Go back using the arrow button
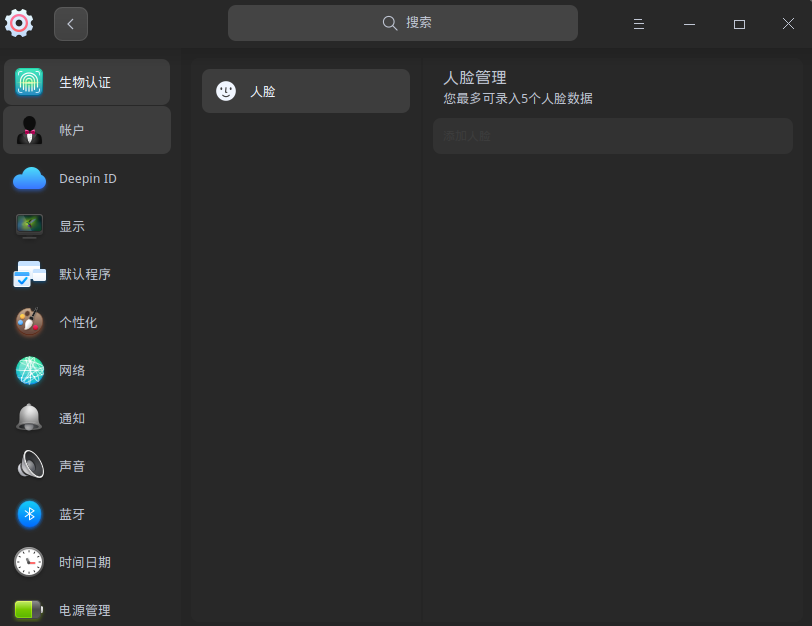 (x=71, y=24)
